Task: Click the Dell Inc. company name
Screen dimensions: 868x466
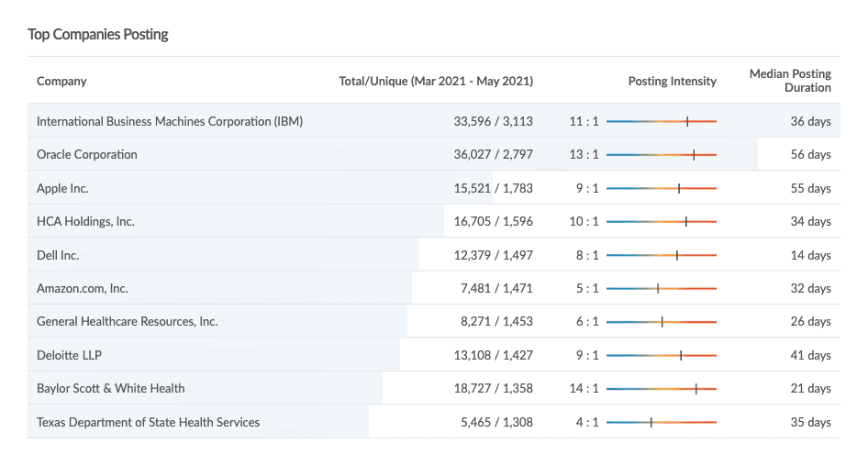Action: pos(58,255)
